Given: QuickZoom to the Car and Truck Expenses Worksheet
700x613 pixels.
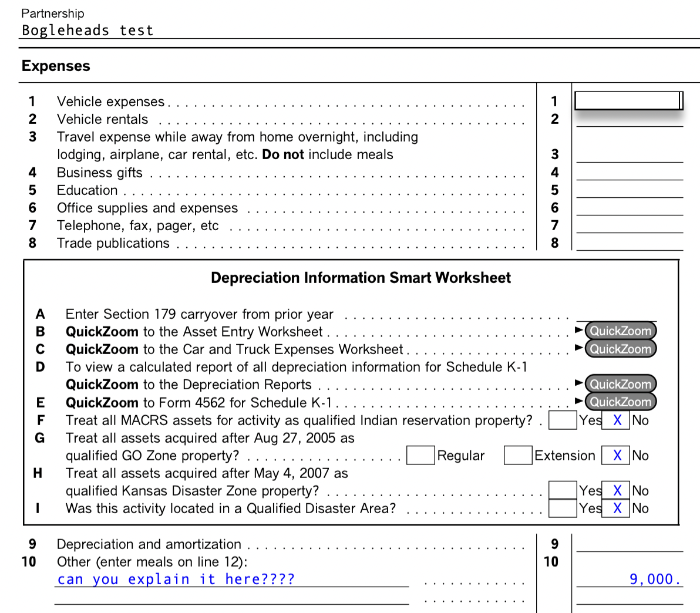Looking at the screenshot, I should (621, 348).
